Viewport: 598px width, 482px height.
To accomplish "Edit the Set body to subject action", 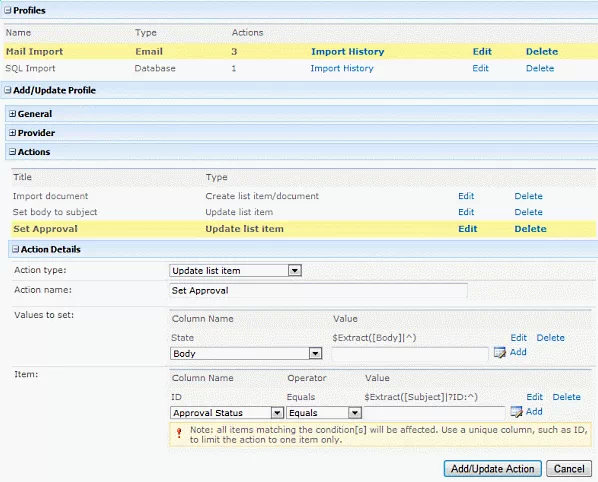I will point(466,212).
